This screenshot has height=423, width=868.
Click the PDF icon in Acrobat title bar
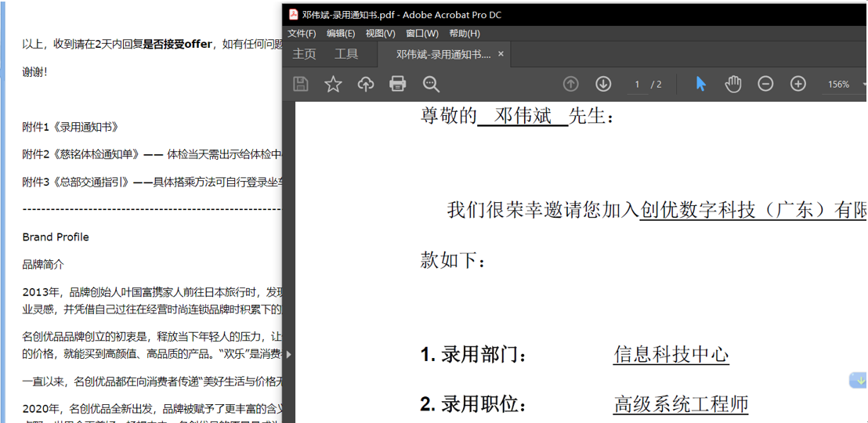294,14
